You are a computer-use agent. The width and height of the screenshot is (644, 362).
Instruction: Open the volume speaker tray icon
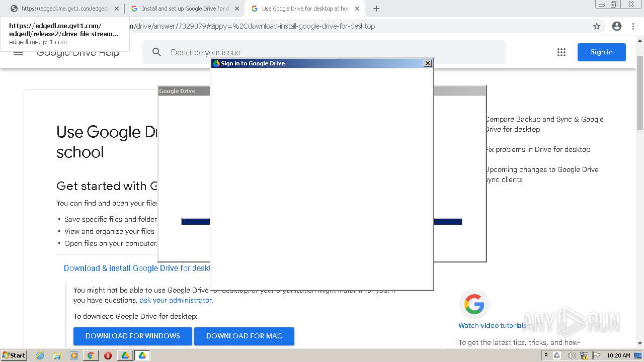[x=571, y=355]
